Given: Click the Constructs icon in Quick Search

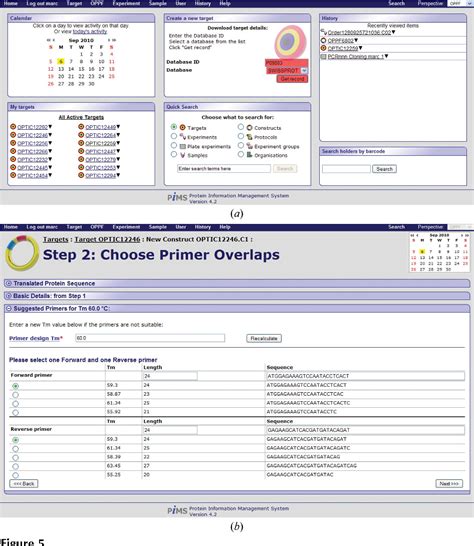Looking at the screenshot, I should 249,127.
